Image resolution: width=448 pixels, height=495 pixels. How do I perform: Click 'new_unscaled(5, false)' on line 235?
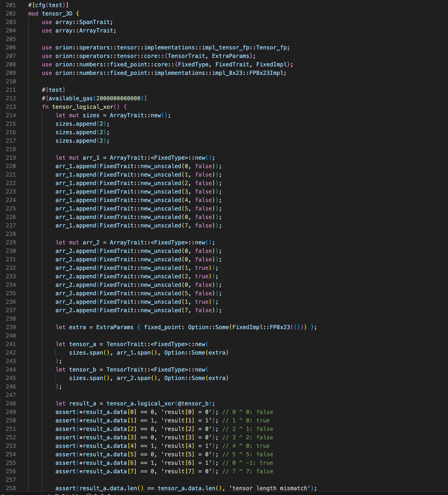click(178, 293)
